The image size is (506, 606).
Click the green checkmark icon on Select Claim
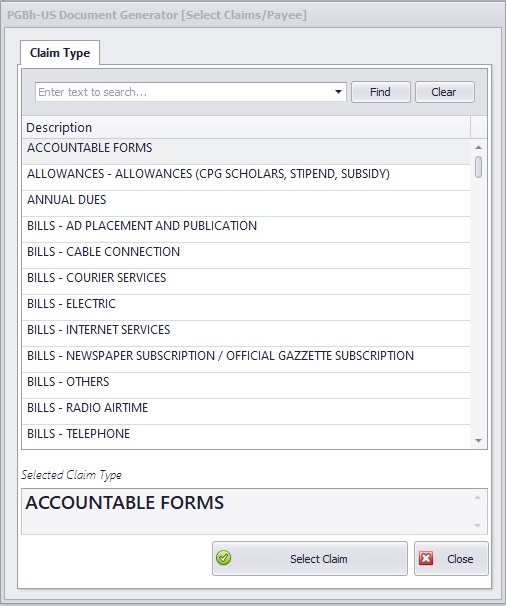pyautogui.click(x=223, y=558)
